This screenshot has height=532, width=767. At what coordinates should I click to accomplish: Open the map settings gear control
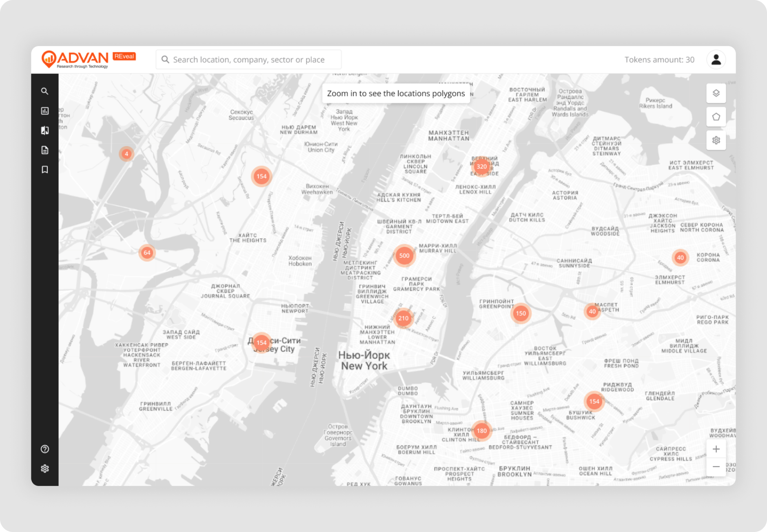pos(716,140)
